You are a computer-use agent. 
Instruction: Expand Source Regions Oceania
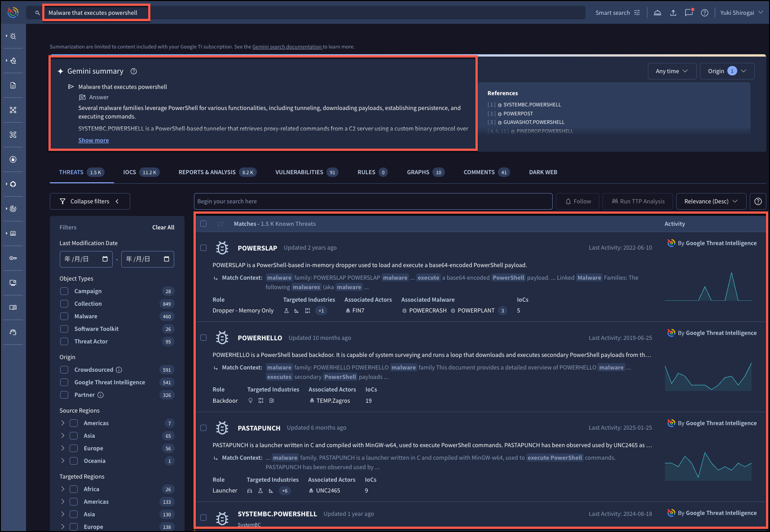tap(63, 461)
